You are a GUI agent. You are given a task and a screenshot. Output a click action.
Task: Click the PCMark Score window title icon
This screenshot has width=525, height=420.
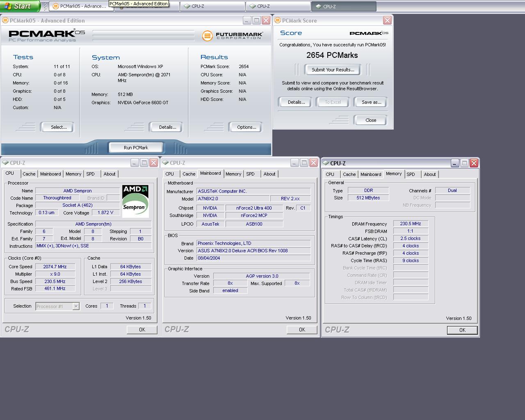click(x=278, y=21)
